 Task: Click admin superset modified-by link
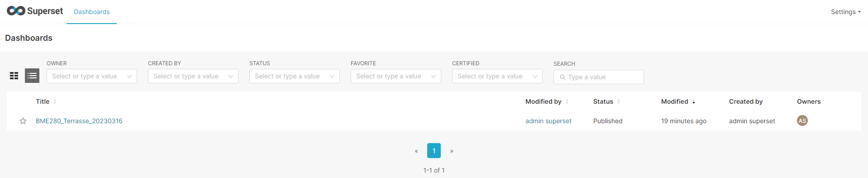click(x=548, y=121)
